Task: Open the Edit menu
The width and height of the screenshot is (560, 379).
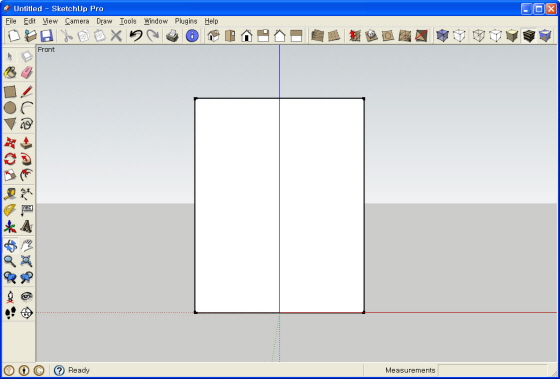Action: (x=29, y=21)
